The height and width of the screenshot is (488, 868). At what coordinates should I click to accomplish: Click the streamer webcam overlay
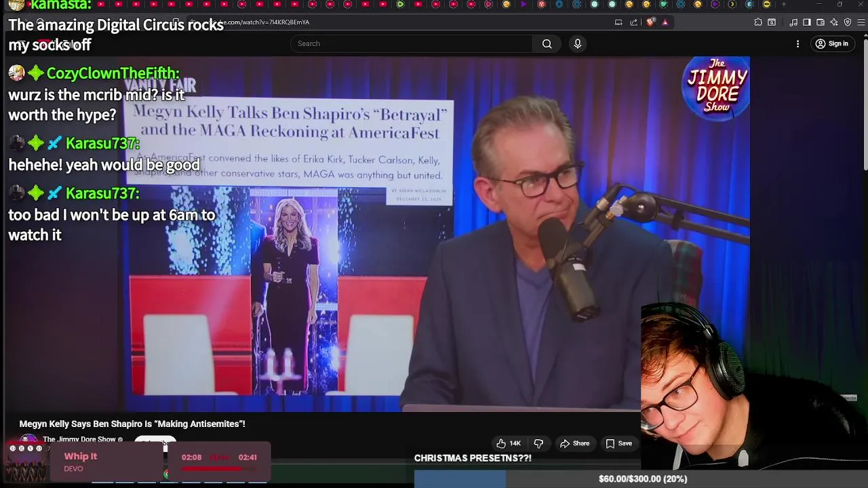pos(695,386)
